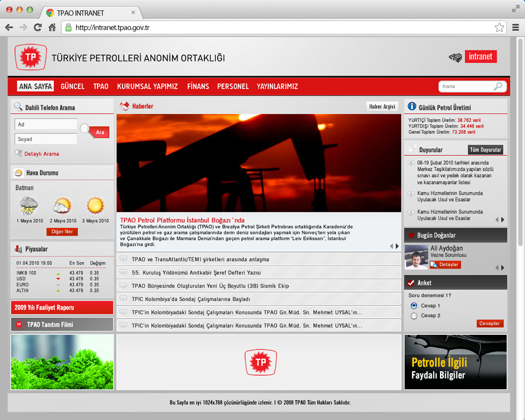The image size is (525, 420).
Task: Select the Cevap 2 radio button
Action: point(414,315)
